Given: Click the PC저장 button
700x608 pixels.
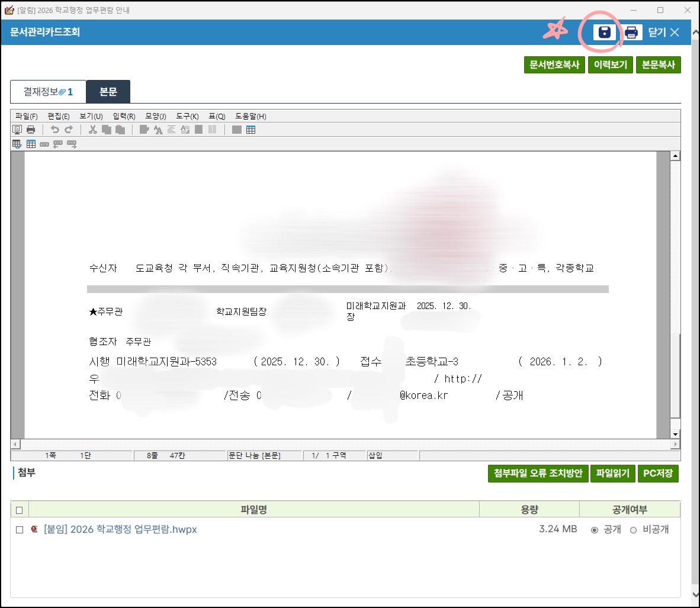Looking at the screenshot, I should pyautogui.click(x=658, y=474).
